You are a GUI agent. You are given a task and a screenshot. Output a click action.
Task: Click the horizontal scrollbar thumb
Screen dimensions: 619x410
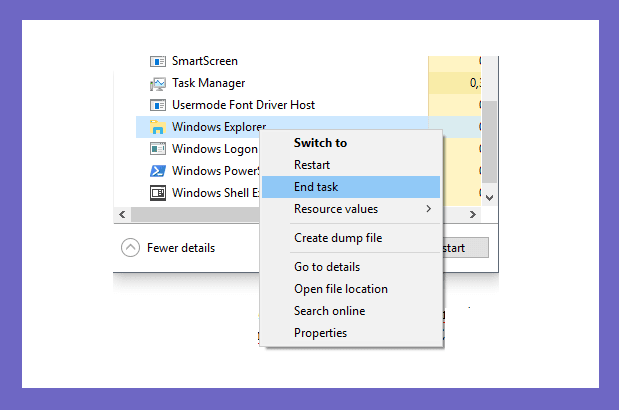click(x=195, y=215)
